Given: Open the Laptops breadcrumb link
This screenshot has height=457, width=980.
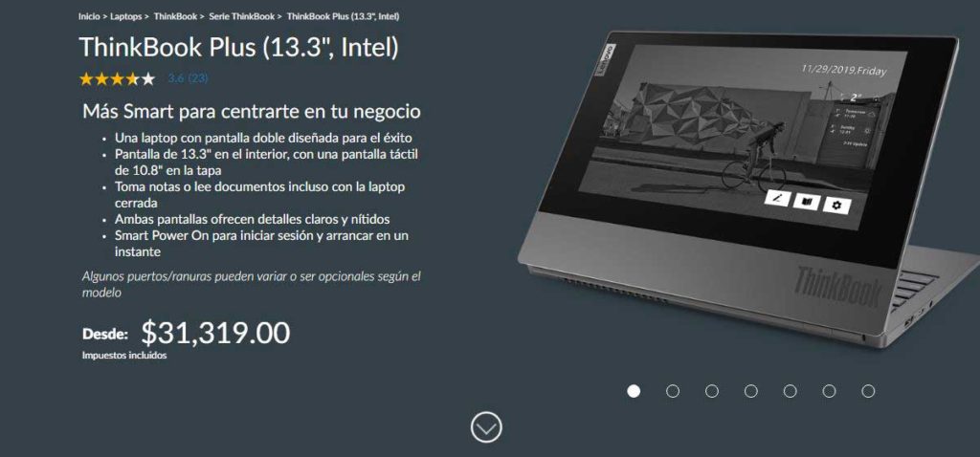Looking at the screenshot, I should [125, 16].
